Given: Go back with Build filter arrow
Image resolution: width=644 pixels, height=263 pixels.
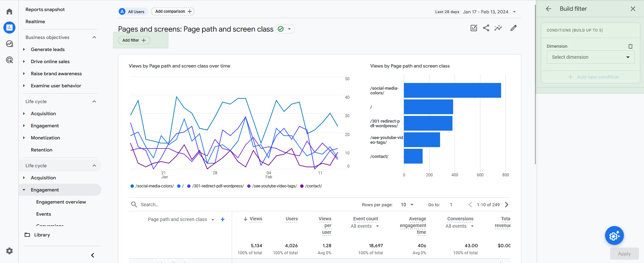Looking at the screenshot, I should [x=548, y=9].
